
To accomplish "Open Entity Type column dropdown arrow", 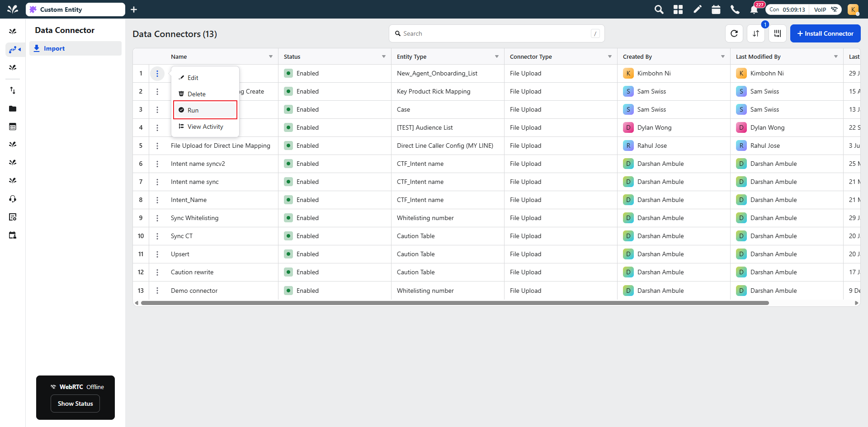I will pyautogui.click(x=497, y=56).
